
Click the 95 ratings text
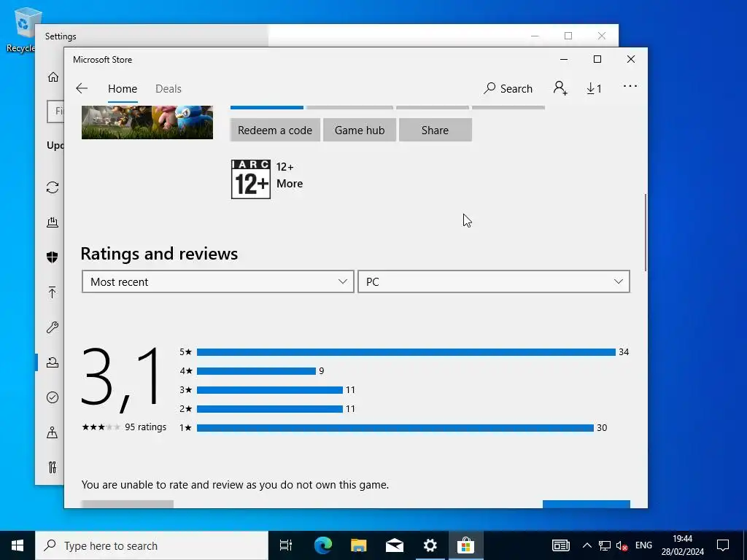[x=145, y=427]
